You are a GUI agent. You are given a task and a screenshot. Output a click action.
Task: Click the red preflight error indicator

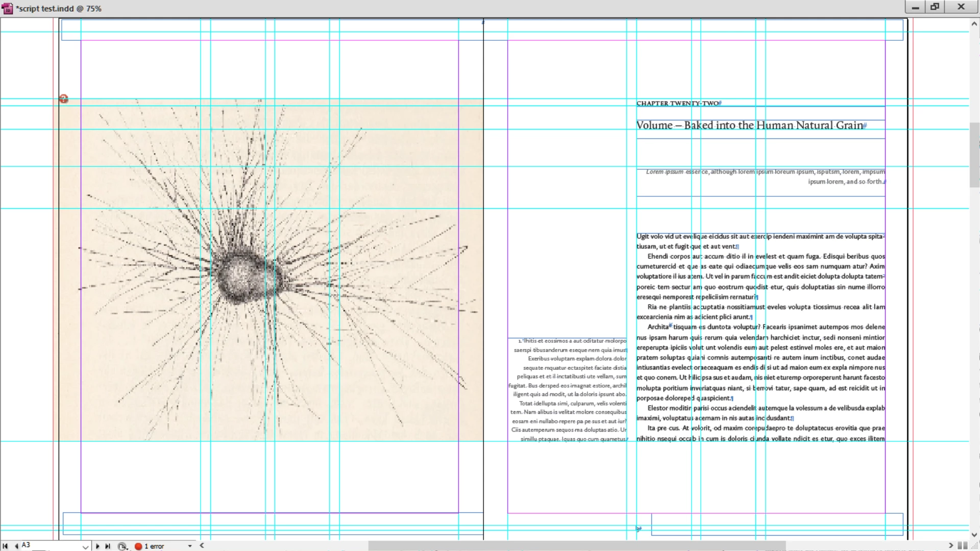click(x=138, y=546)
